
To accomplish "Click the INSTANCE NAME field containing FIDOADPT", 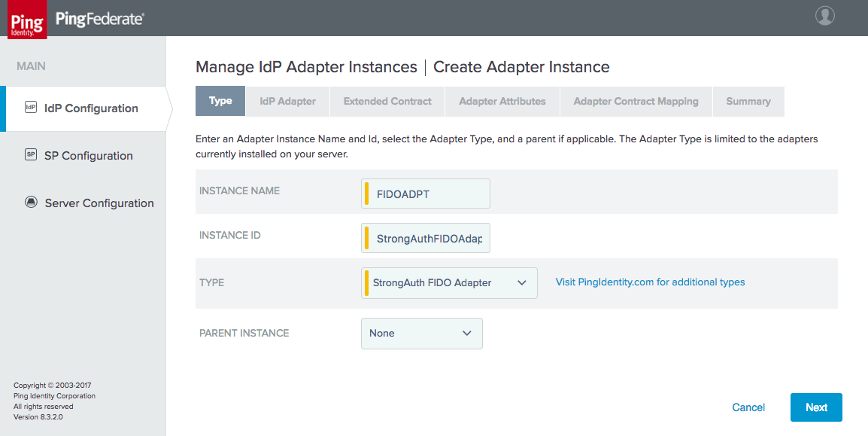I will coord(425,194).
